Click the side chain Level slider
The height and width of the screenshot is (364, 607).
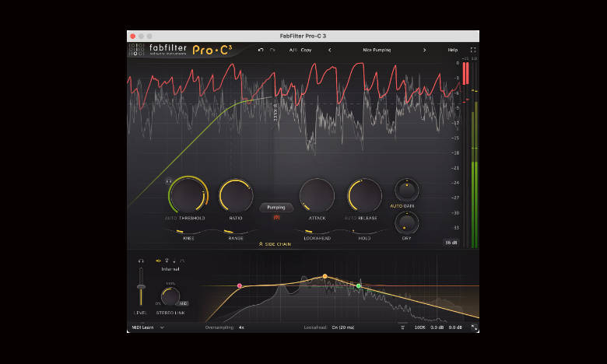pos(141,288)
